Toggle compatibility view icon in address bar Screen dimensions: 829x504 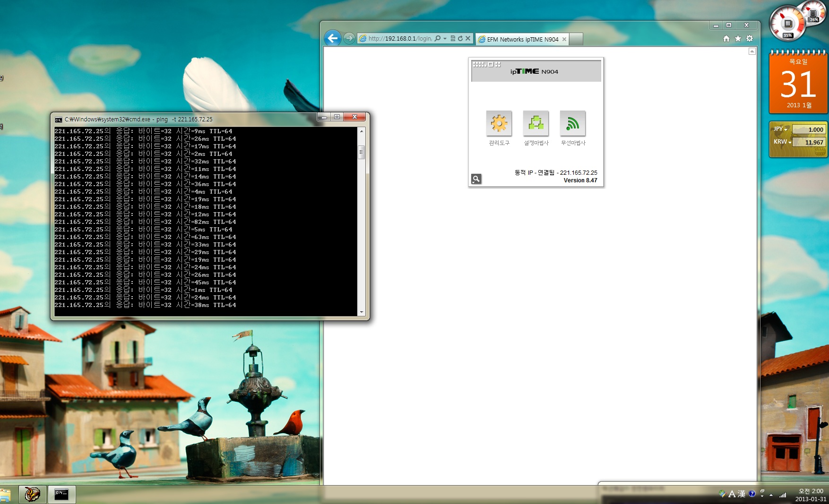[x=453, y=39]
